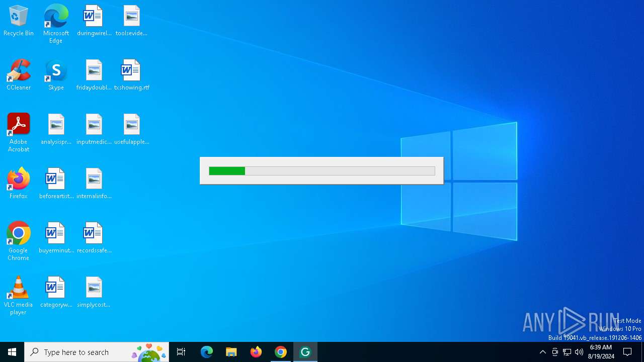Click the Type here to search box
This screenshot has height=362, width=644.
tap(97, 352)
